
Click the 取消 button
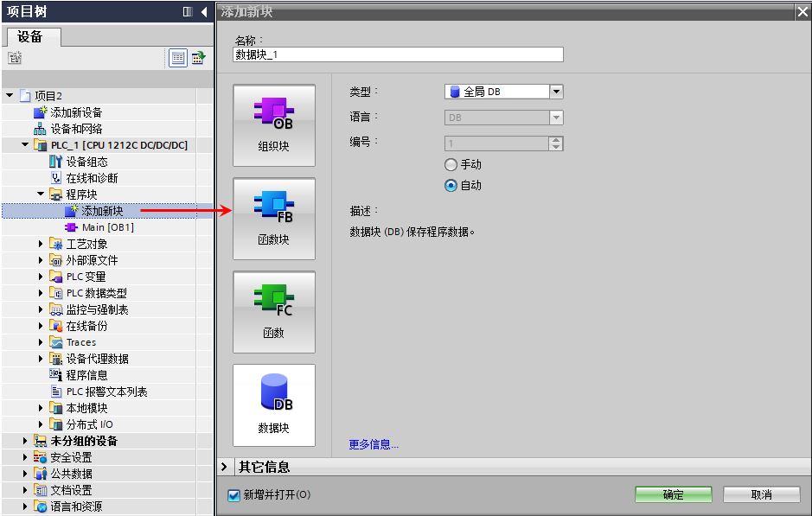[x=761, y=494]
